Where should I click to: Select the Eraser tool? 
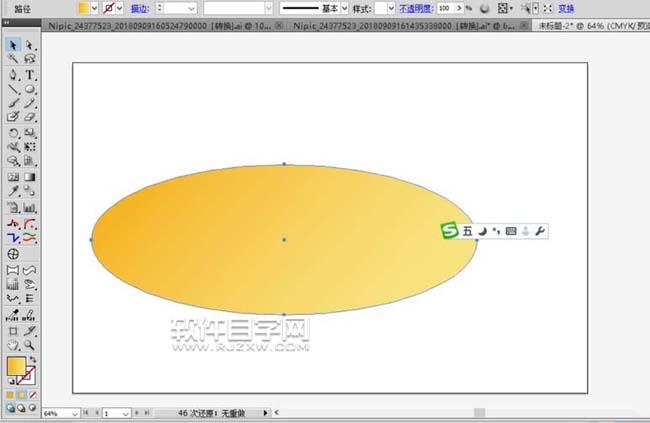coord(29,117)
